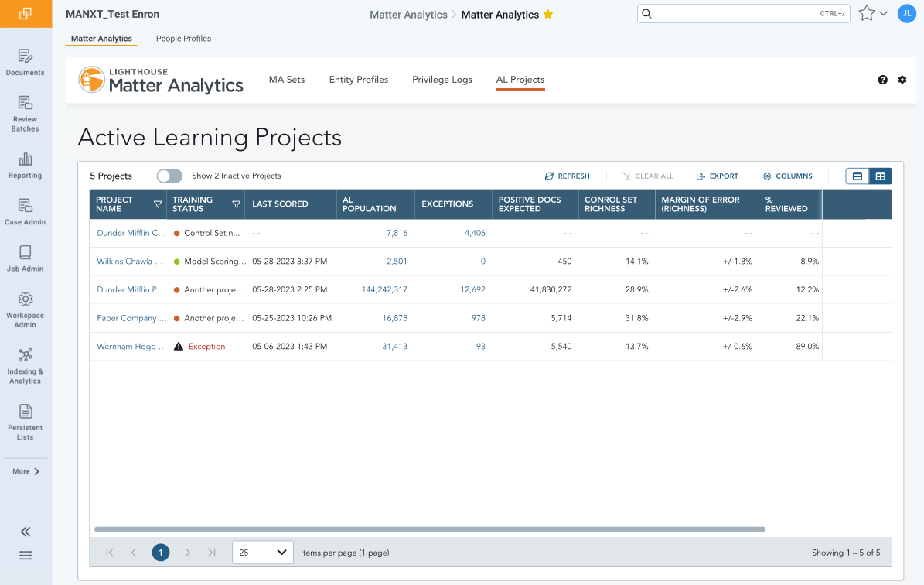
Task: Open the Dunder Mifflin C... project link
Action: pyautogui.click(x=131, y=233)
